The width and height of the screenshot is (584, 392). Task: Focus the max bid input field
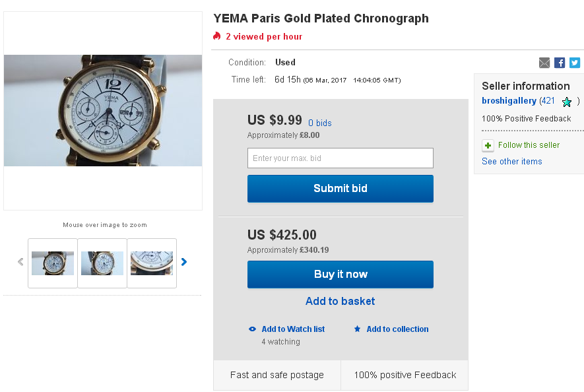(340, 158)
